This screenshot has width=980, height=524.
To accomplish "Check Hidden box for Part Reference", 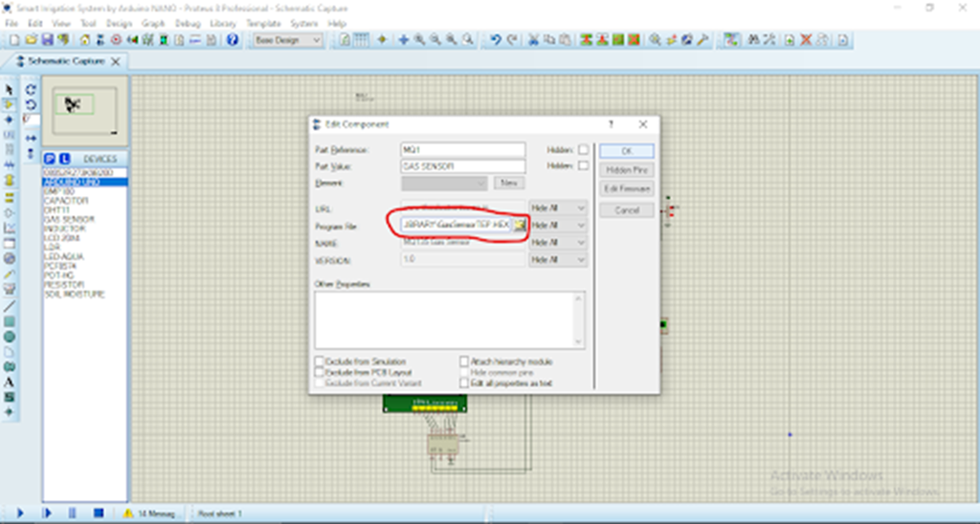I will click(583, 150).
